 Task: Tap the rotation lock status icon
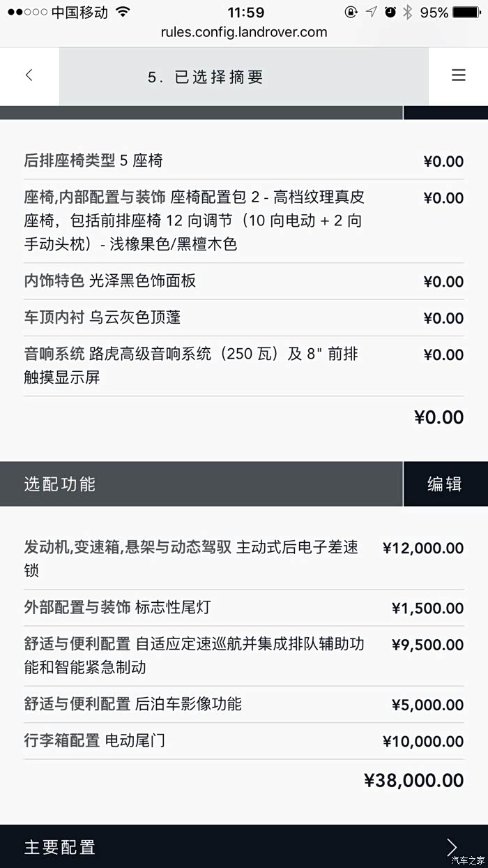click(x=351, y=12)
